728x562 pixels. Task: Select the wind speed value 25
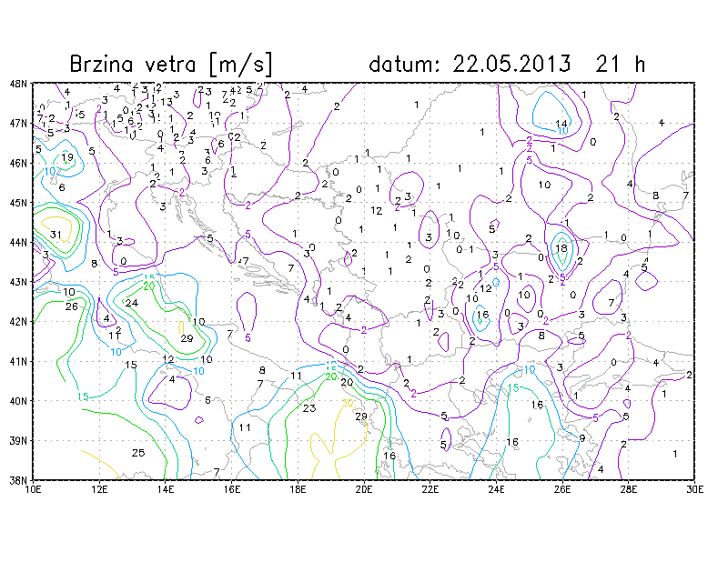point(138,453)
